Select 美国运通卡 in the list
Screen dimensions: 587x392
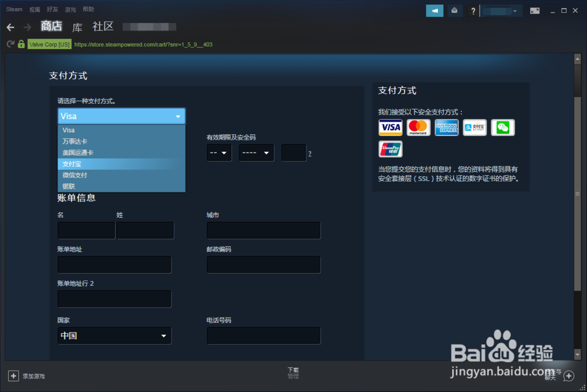(122, 153)
